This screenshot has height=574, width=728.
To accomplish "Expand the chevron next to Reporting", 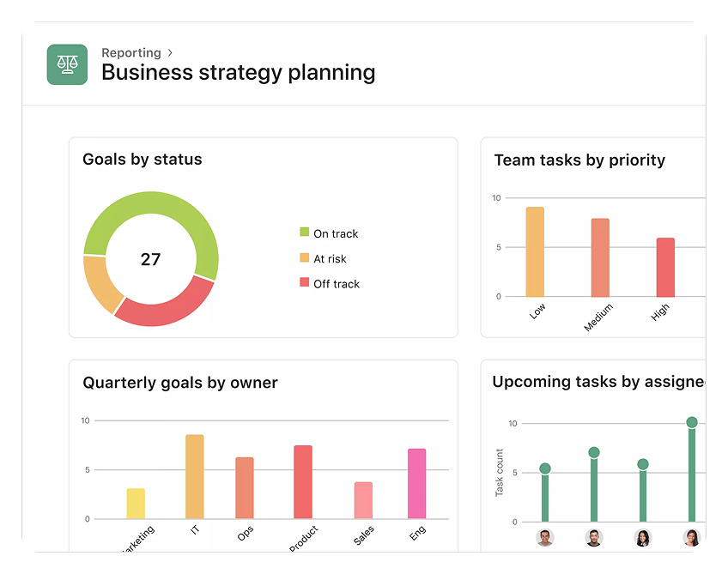I will coord(171,53).
